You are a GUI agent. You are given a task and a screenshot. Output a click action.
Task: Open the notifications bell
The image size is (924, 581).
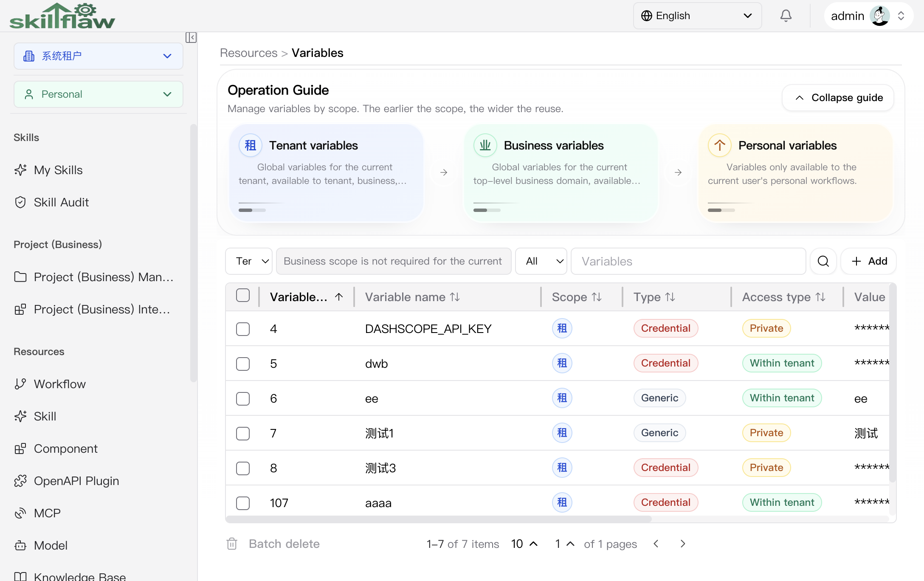click(x=786, y=16)
